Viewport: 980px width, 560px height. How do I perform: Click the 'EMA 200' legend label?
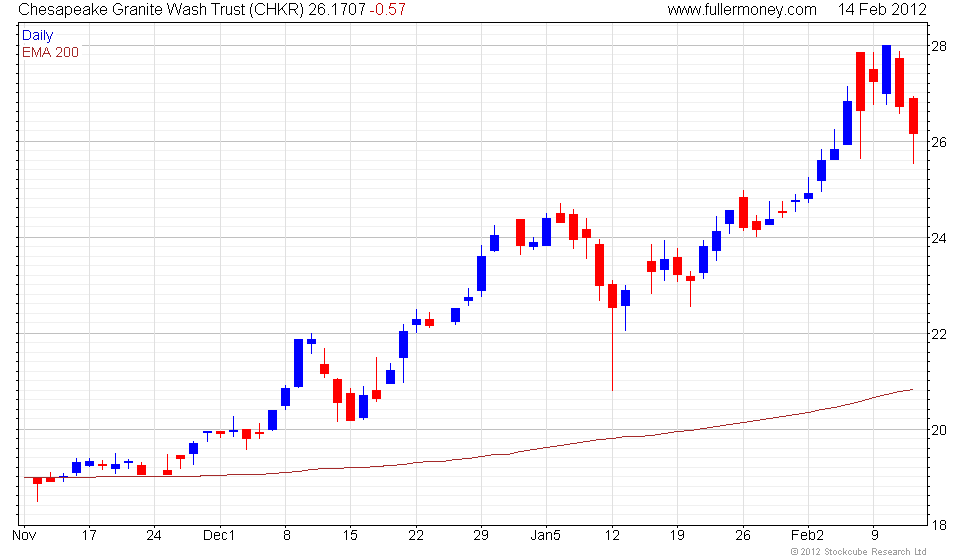pyautogui.click(x=51, y=52)
